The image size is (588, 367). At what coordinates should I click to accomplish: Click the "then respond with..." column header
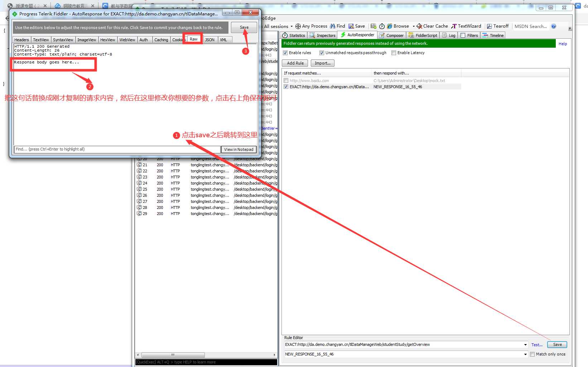416,73
